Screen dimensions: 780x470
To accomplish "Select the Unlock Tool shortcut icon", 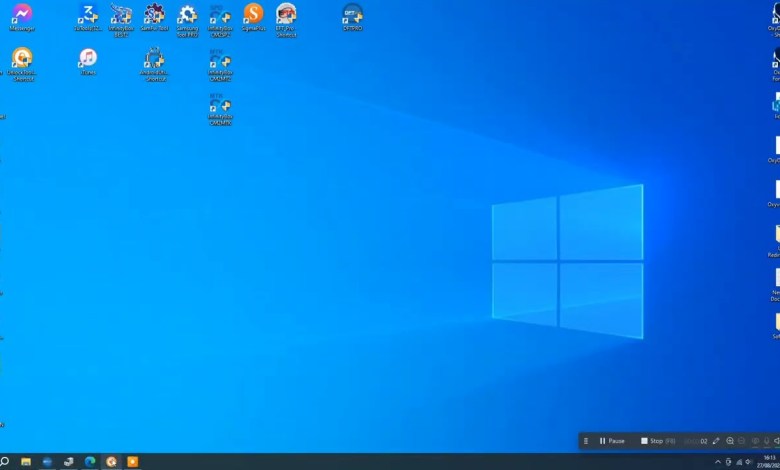I will [x=21, y=60].
